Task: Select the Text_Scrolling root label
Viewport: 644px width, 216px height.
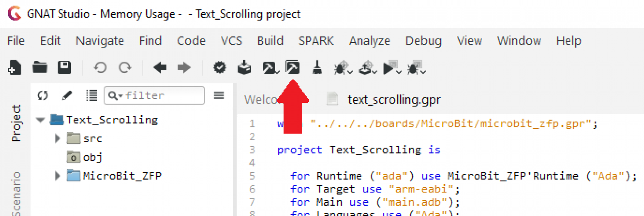Action: pyautogui.click(x=112, y=120)
